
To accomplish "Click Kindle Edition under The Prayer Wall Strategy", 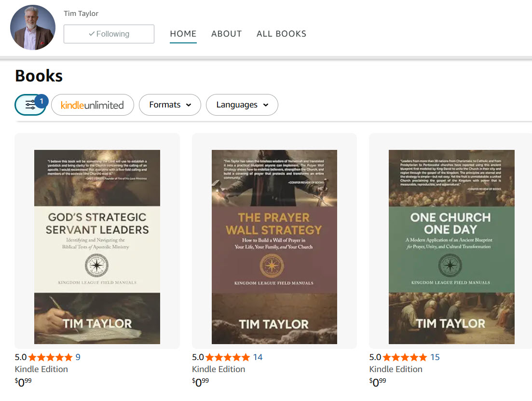I will tap(218, 369).
